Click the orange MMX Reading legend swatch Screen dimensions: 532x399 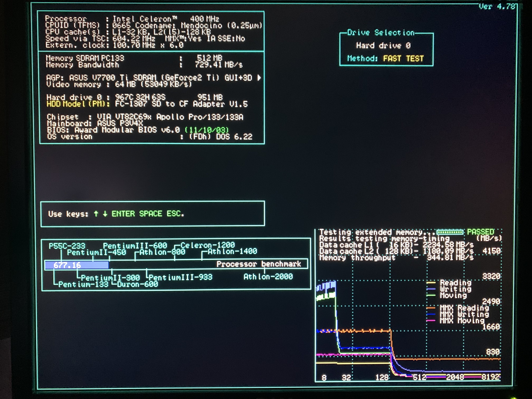click(x=431, y=308)
